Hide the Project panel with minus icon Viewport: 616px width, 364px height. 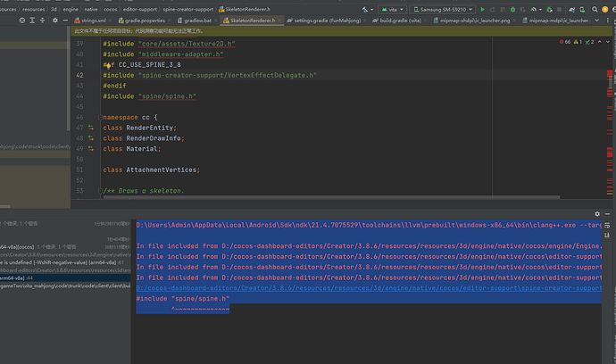pos(65,21)
